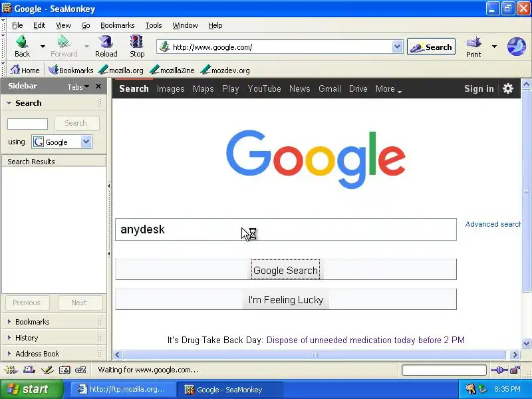
Task: Open Address Book status bar icon
Action: [x=65, y=370]
